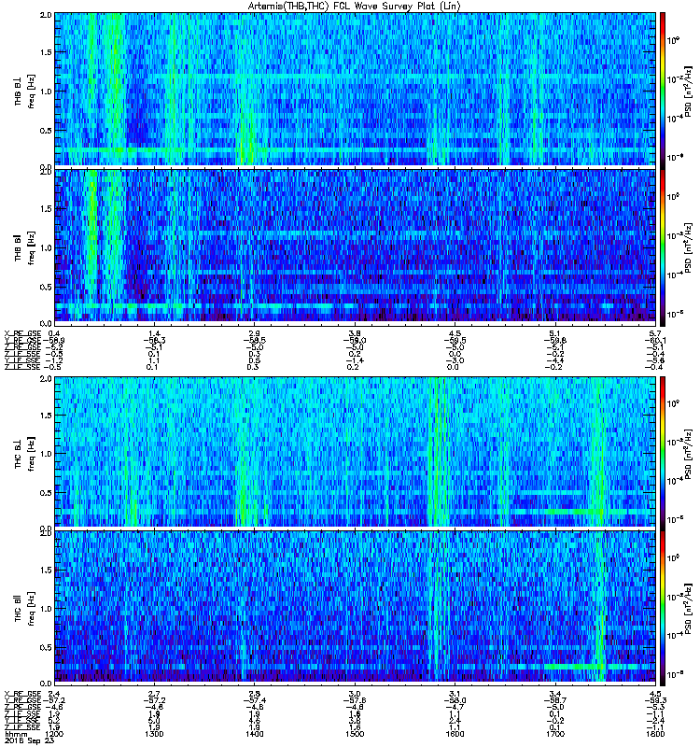Click the 'THC B∥ freq [Hz]' axis label
Viewport: 700px width, 747px height.
[x=24, y=609]
